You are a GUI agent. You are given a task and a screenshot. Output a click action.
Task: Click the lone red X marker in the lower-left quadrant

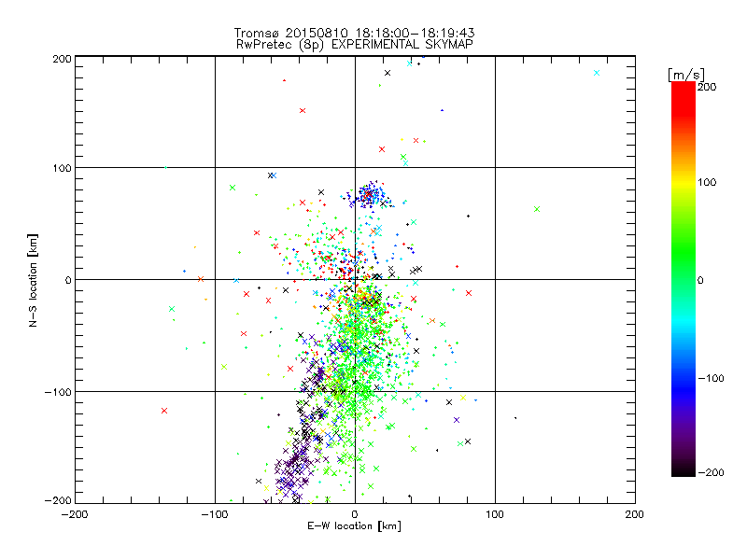[x=164, y=411]
